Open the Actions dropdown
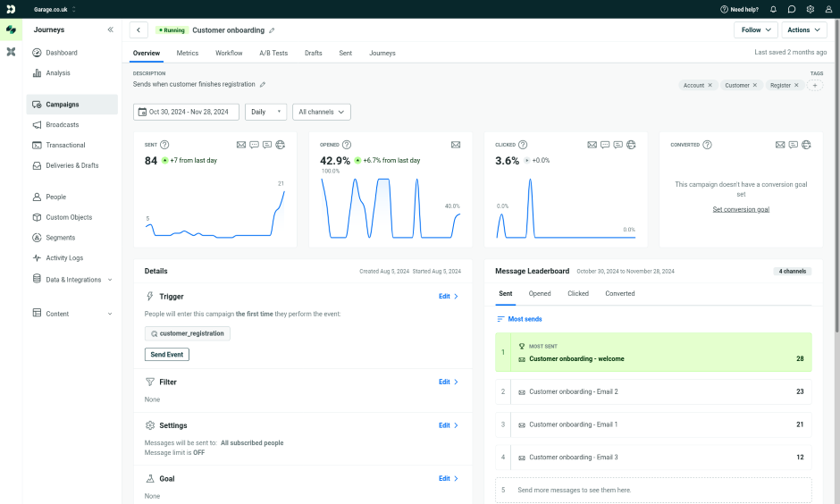The width and height of the screenshot is (840, 504). pos(804,30)
